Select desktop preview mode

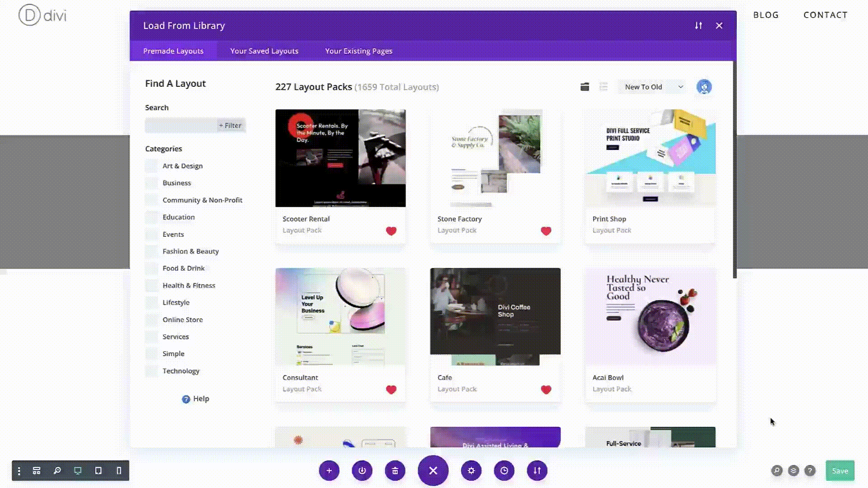point(78,471)
